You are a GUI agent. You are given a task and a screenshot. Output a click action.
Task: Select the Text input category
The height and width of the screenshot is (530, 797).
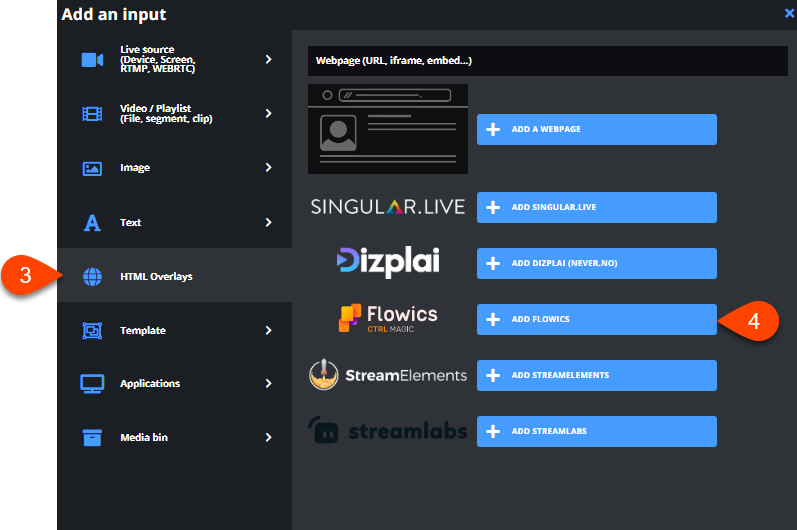click(x=174, y=222)
